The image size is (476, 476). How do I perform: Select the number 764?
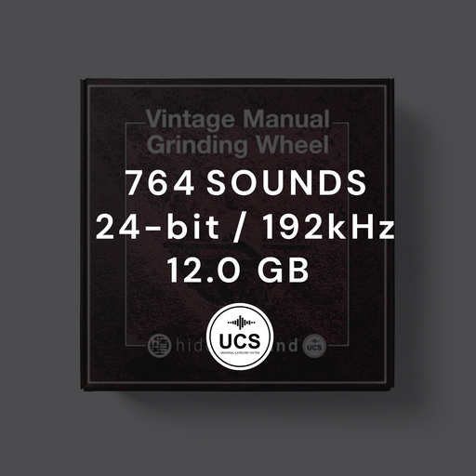[160, 183]
